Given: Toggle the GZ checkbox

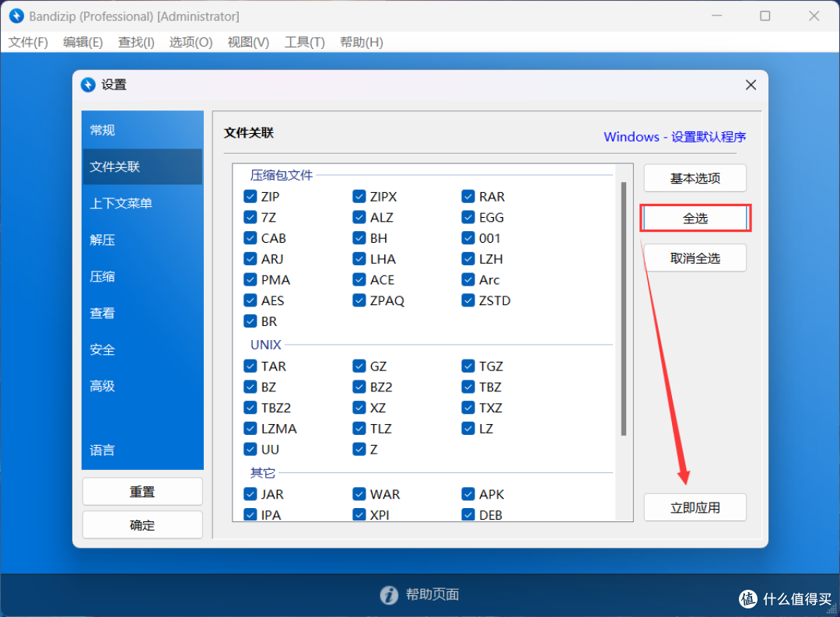Looking at the screenshot, I should click(x=359, y=366).
